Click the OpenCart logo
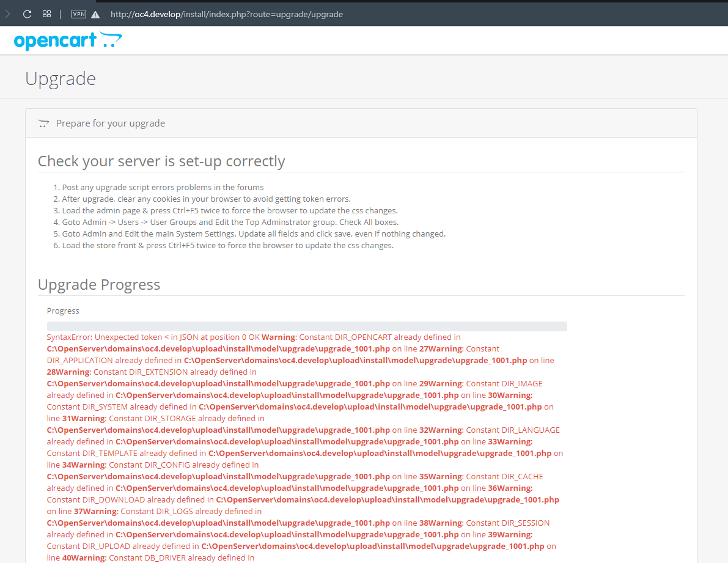Viewport: 728px width, 563px height. 68,41
